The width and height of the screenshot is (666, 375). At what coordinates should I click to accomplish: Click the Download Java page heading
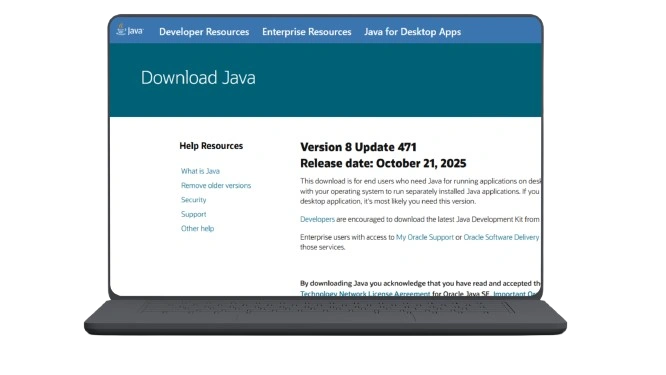[x=198, y=78]
